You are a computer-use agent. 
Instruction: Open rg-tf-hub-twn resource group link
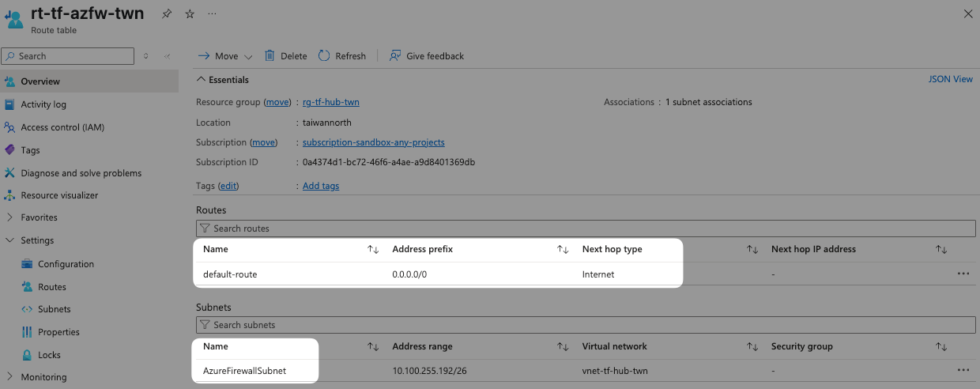pyautogui.click(x=331, y=102)
